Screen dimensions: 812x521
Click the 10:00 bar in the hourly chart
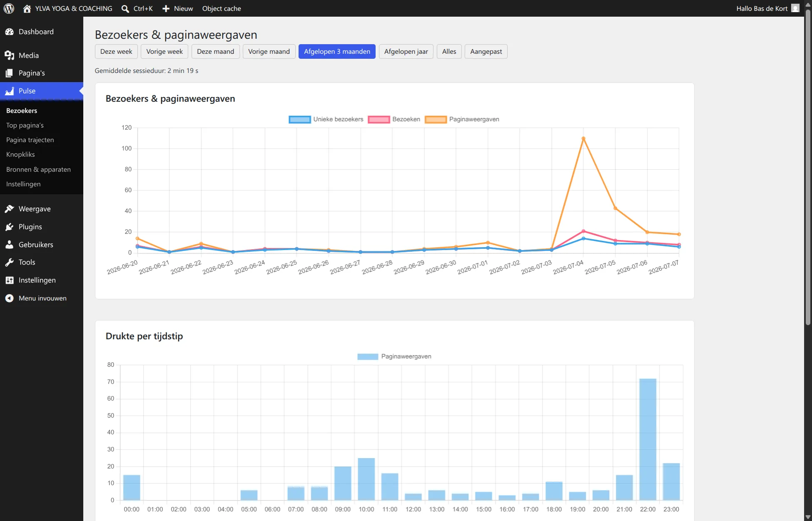pos(366,479)
